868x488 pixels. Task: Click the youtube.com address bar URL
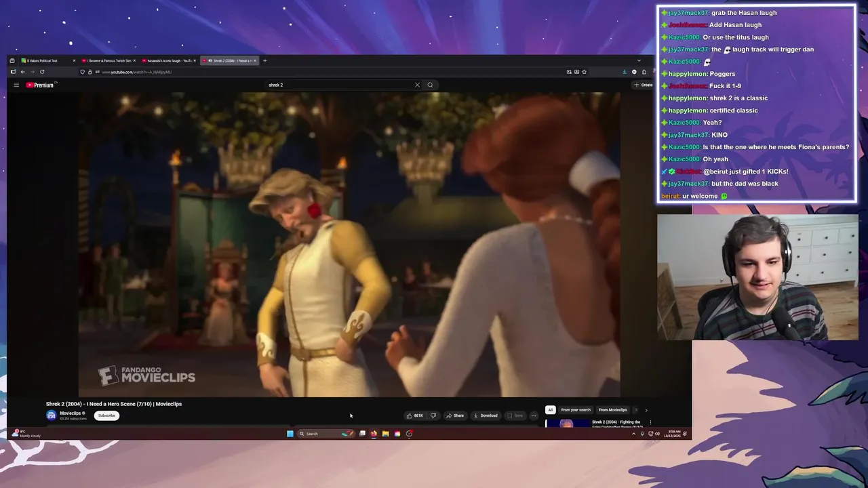point(137,72)
